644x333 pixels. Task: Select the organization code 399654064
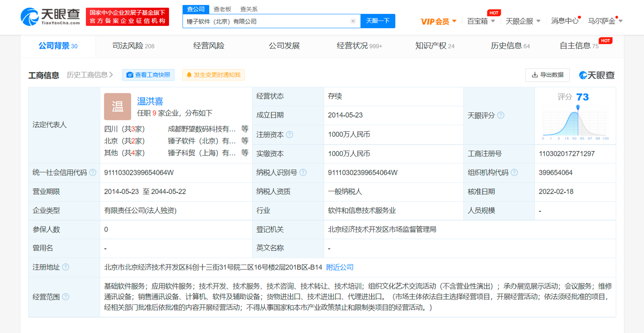(x=556, y=173)
